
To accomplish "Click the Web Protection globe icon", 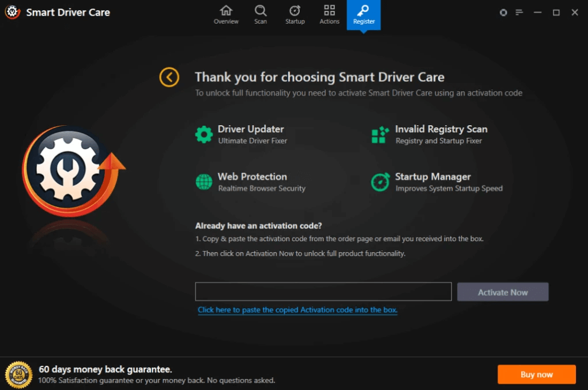I will pos(204,182).
